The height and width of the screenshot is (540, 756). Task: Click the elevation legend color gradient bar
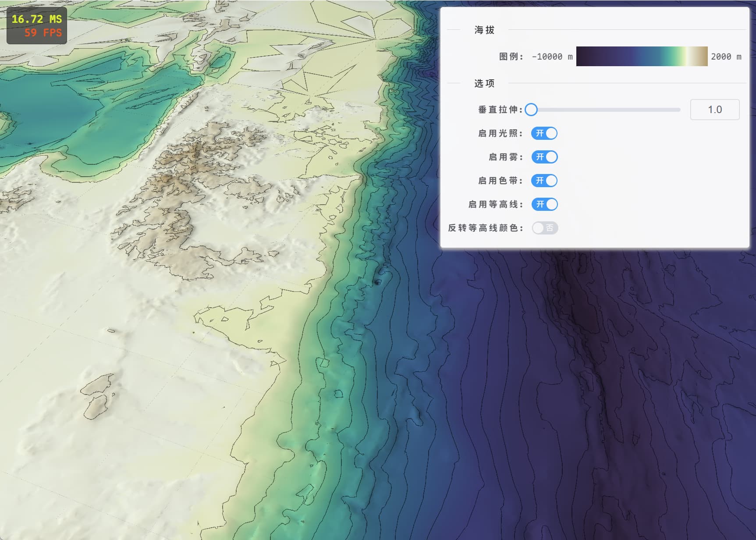tap(642, 57)
